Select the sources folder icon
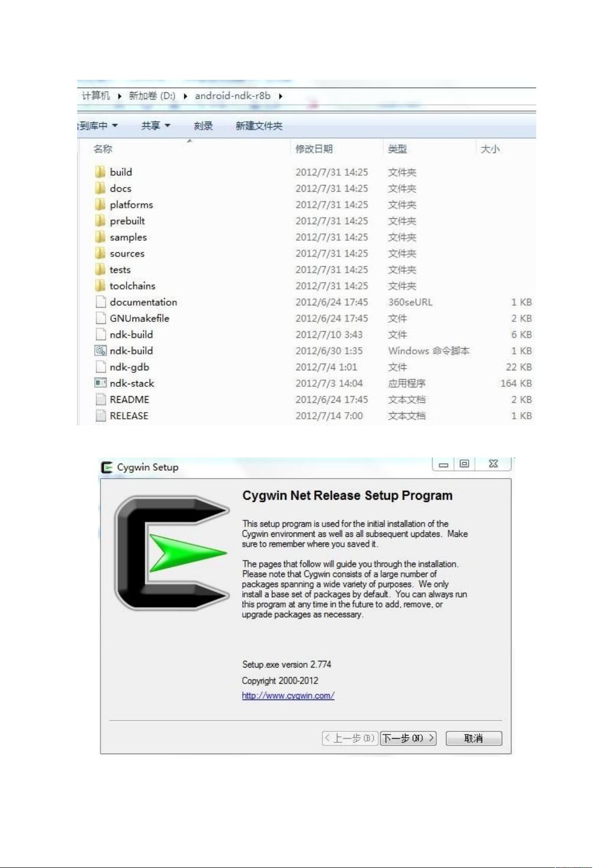The width and height of the screenshot is (614, 868). [x=100, y=253]
